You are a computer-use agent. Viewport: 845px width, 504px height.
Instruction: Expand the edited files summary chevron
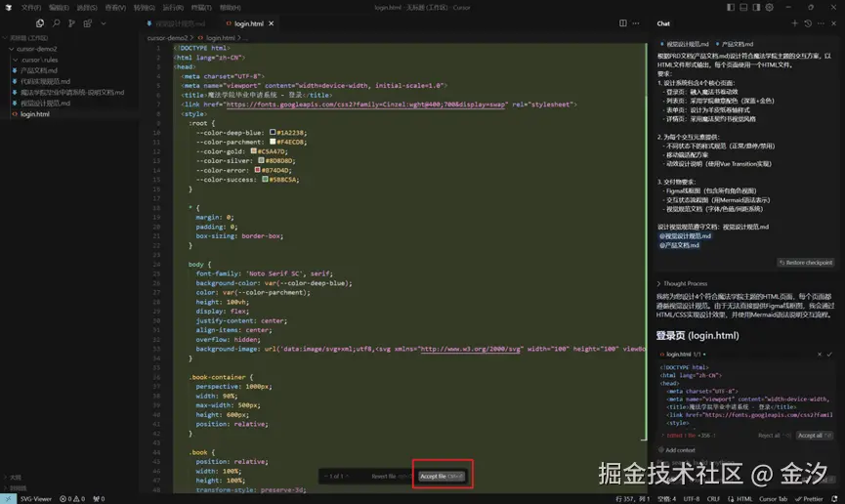pyautogui.click(x=663, y=436)
